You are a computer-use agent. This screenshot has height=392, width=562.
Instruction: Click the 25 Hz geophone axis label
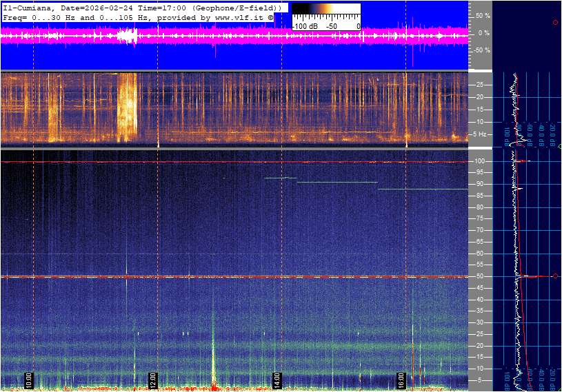tap(480, 85)
